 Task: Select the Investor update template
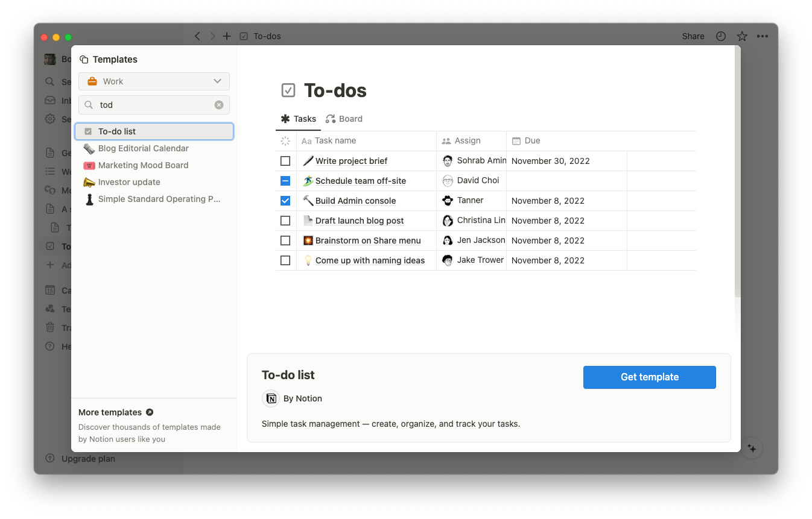click(x=154, y=182)
